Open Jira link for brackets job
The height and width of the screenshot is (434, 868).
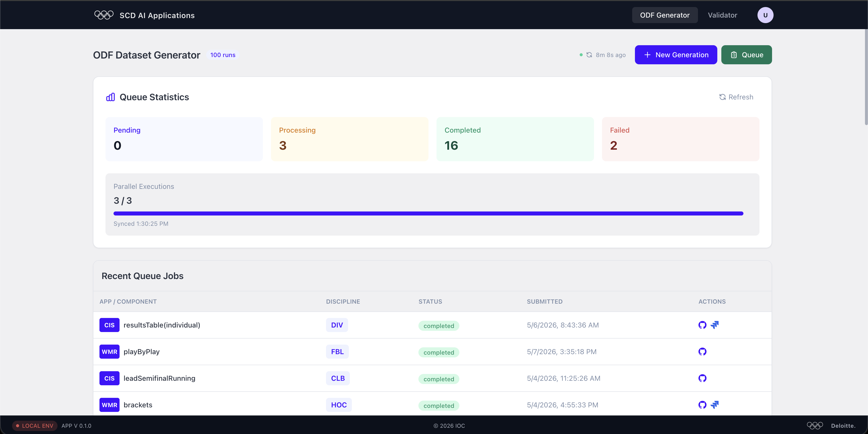coord(715,405)
